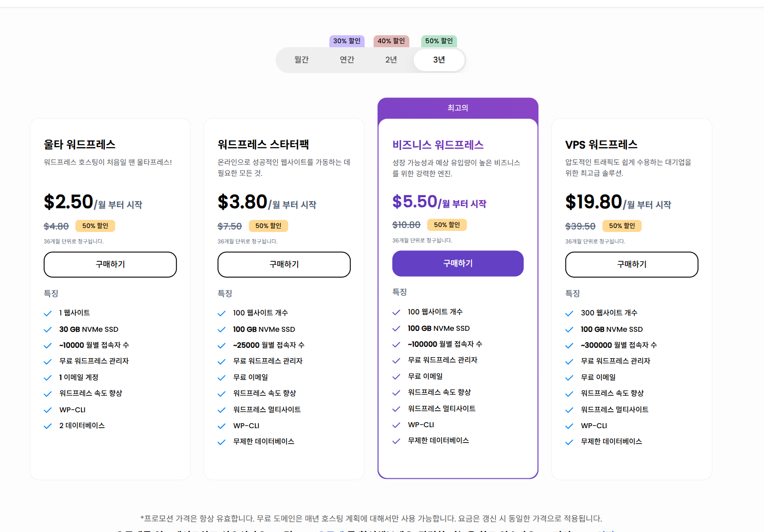Click the $19.80 price
Viewport: 764px width, 532px height.
click(594, 202)
